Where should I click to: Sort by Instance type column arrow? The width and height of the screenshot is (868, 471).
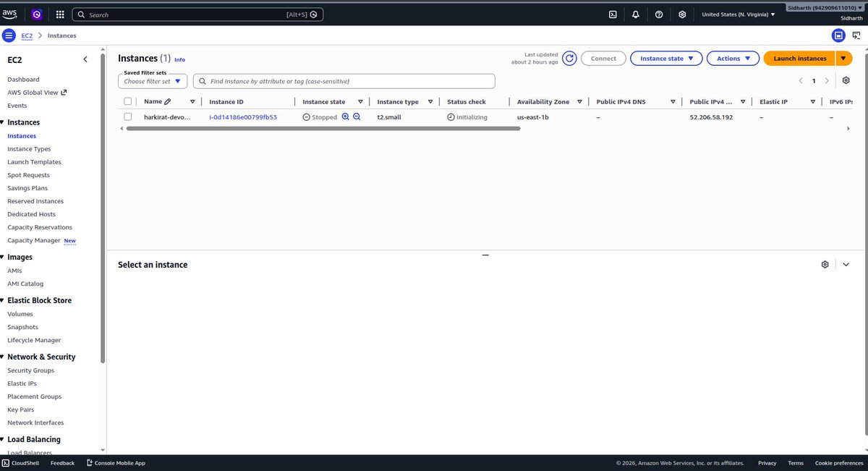click(430, 102)
